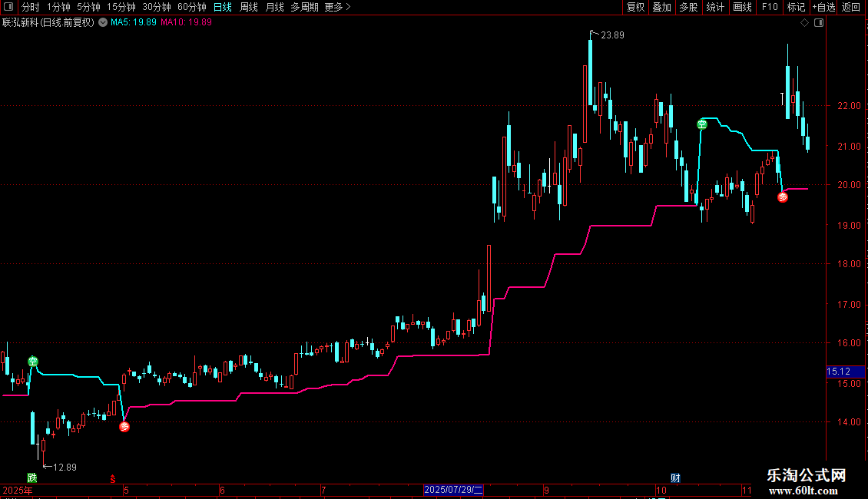Select the 日线 daily tab

coord(223,7)
